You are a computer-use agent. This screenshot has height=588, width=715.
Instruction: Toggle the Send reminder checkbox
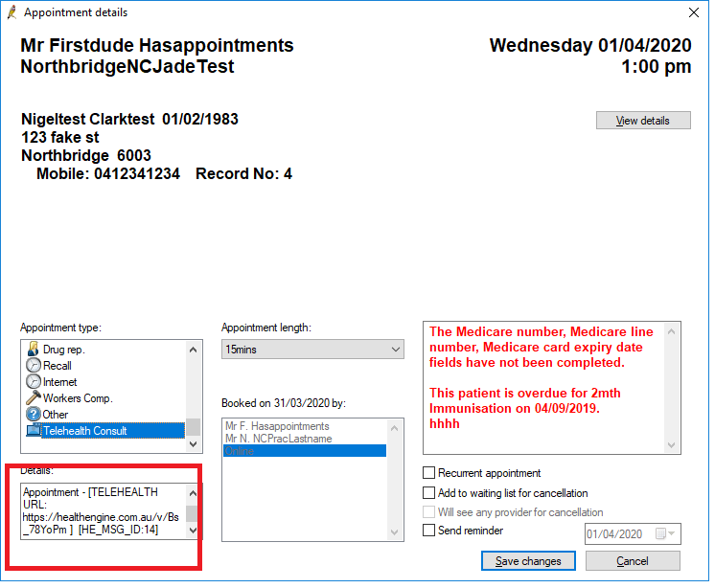(428, 531)
